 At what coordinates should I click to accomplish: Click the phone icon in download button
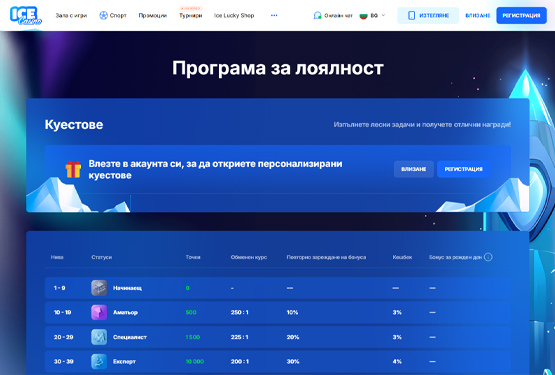[x=411, y=16]
